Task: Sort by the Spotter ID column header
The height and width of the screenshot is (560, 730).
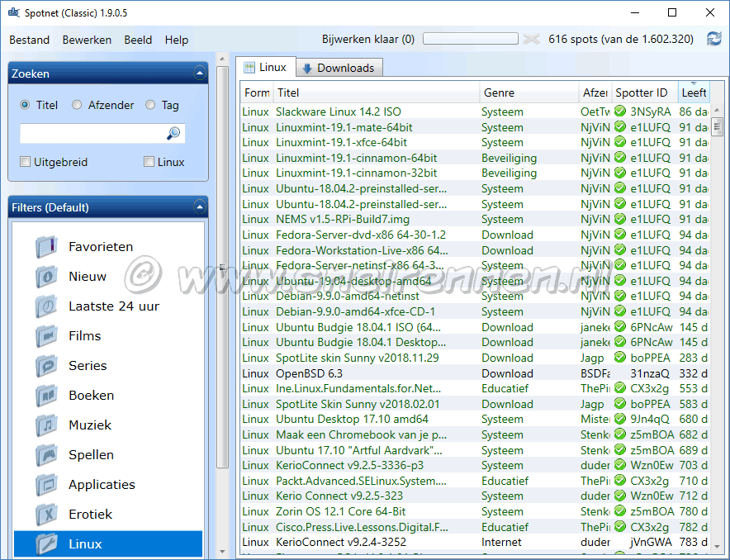Action: 645,93
